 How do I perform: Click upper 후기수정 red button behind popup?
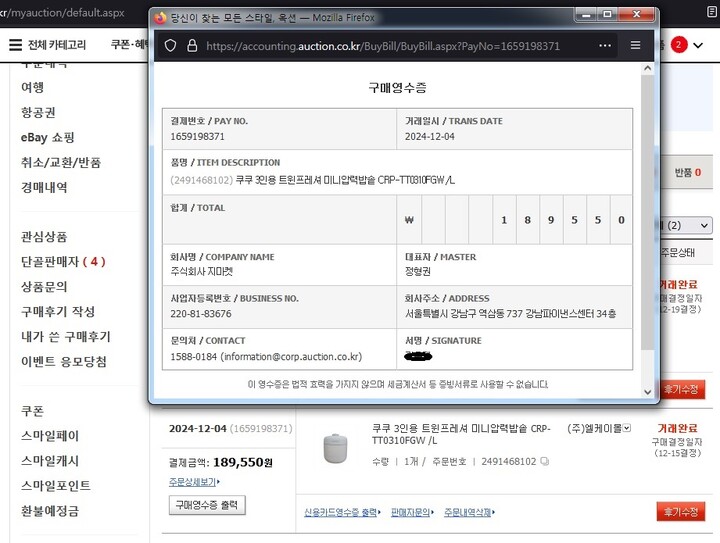pyautogui.click(x=682, y=390)
